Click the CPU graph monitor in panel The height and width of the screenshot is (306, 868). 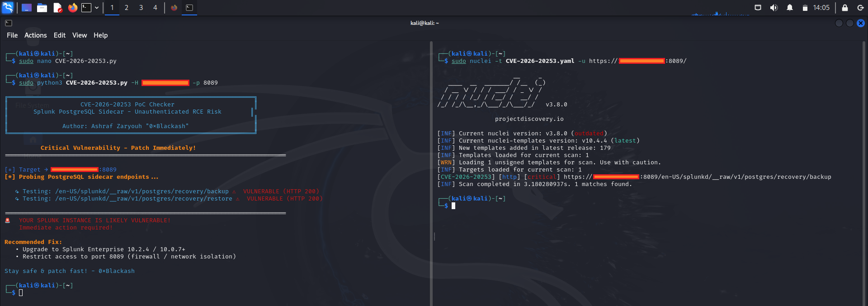(720, 8)
